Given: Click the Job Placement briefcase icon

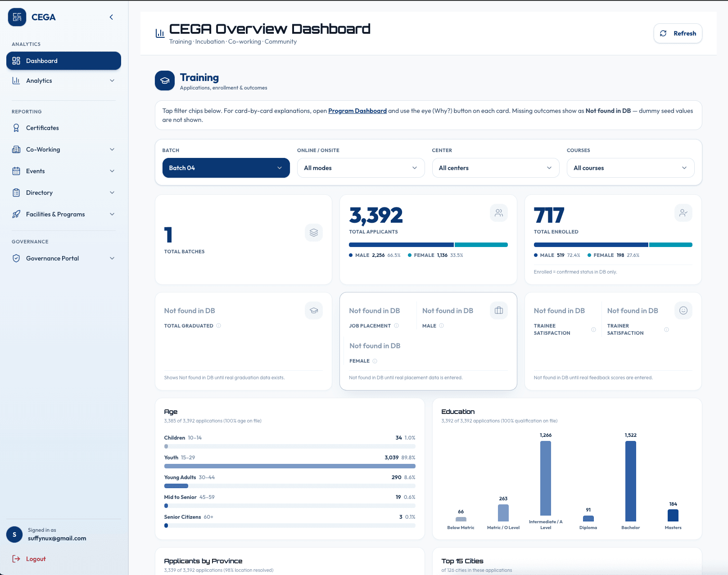Looking at the screenshot, I should click(499, 310).
